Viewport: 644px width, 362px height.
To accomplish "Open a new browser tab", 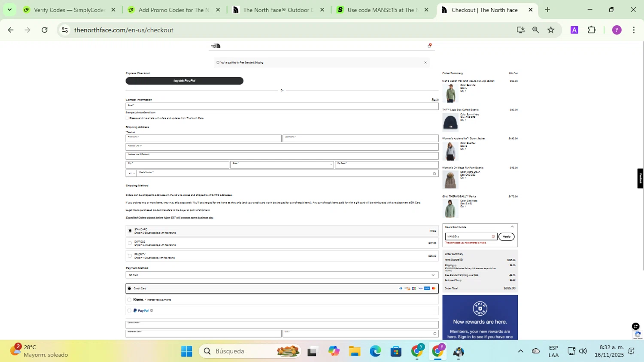I will click(x=547, y=10).
